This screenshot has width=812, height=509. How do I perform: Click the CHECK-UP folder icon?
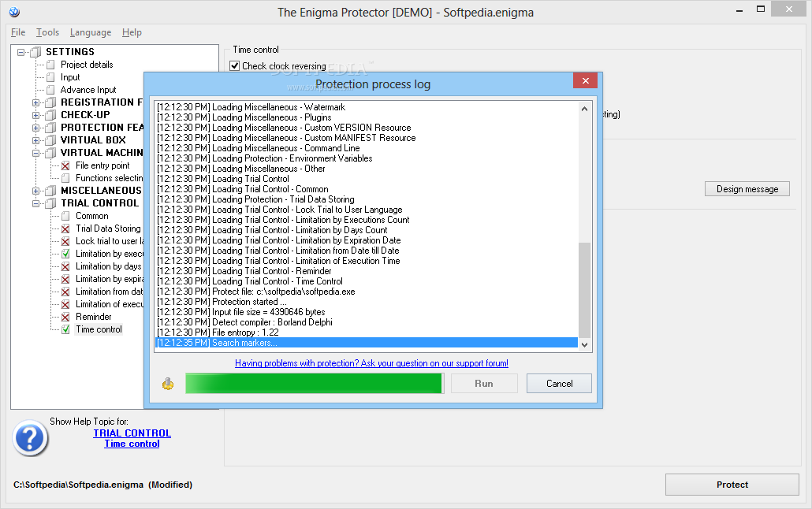click(50, 115)
